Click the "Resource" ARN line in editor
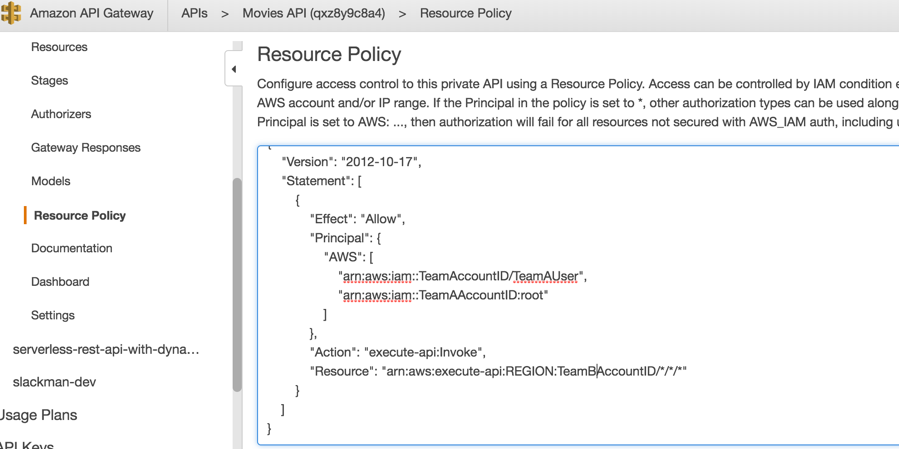 (x=498, y=372)
